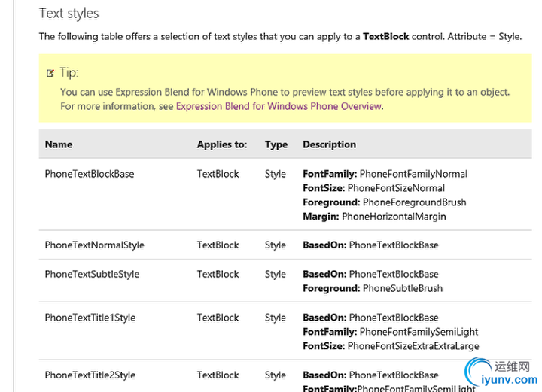Viewport: 542px width, 392px height.
Task: Select PhoneTextSubtleStyle name cell
Action: pyautogui.click(x=92, y=274)
